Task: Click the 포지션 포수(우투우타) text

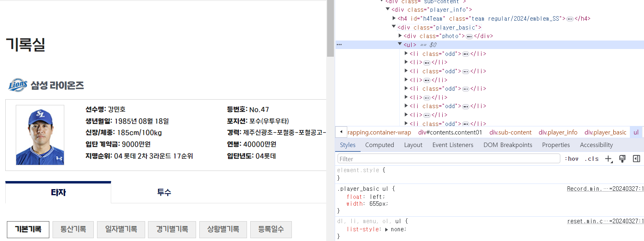Action: 258,121
